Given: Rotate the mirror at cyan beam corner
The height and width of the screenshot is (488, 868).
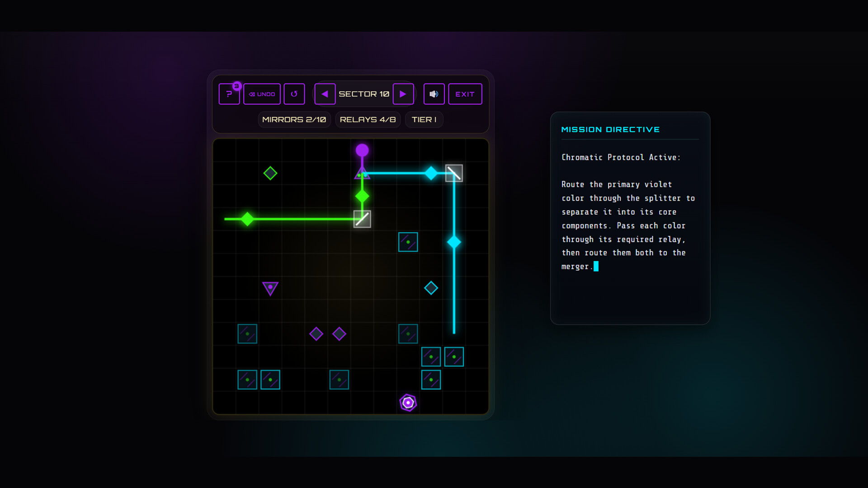Looking at the screenshot, I should pos(454,173).
